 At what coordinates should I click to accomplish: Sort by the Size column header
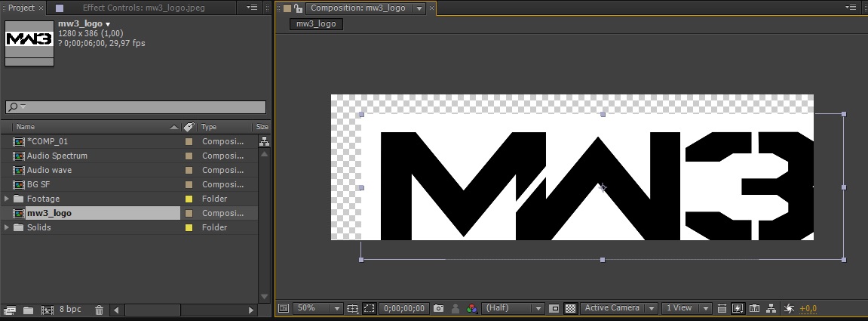[262, 126]
